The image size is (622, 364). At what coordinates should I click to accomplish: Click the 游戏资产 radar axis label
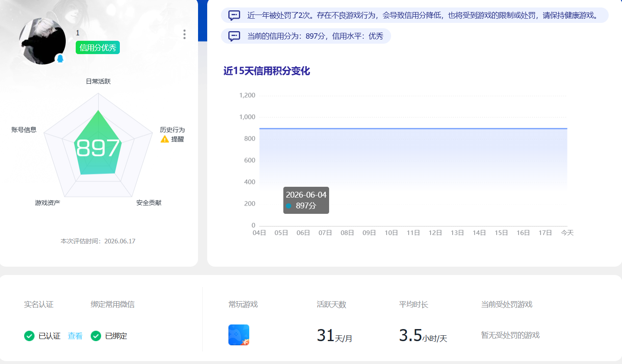click(x=47, y=203)
